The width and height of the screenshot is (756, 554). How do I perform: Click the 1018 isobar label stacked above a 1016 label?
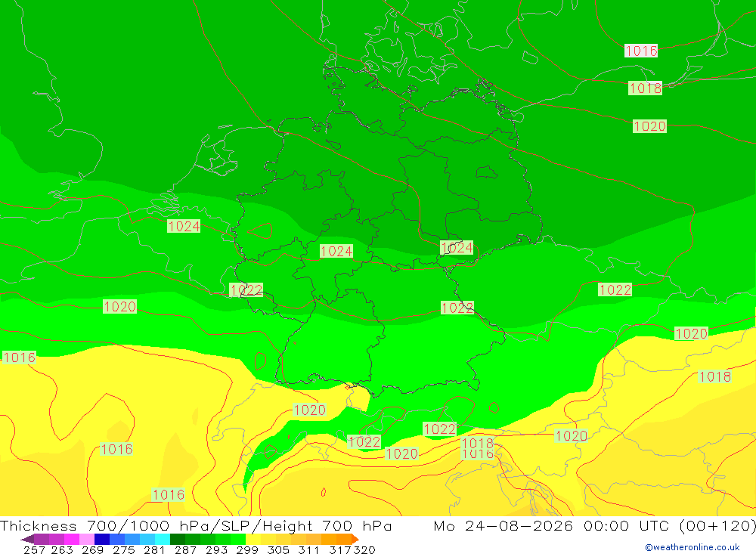click(x=478, y=443)
